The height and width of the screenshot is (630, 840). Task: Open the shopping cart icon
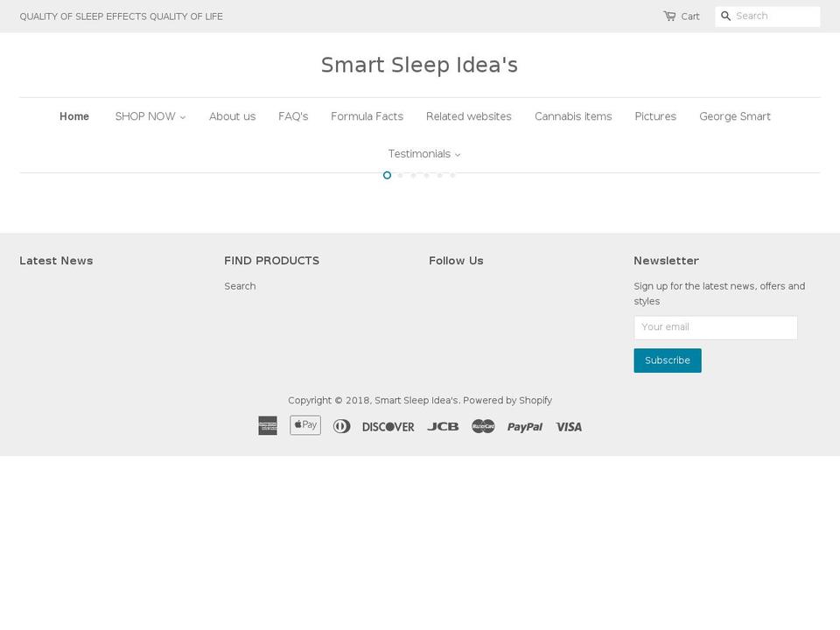669,16
